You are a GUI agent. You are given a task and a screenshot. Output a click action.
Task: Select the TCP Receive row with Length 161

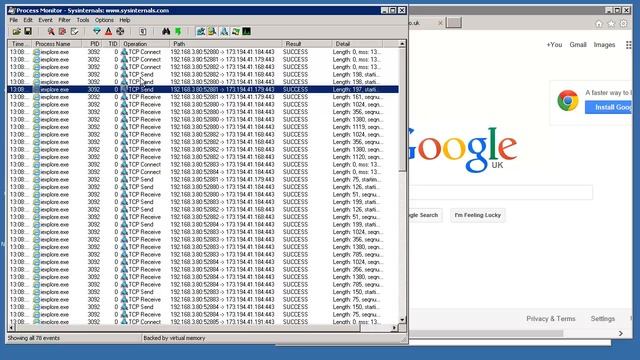203,97
